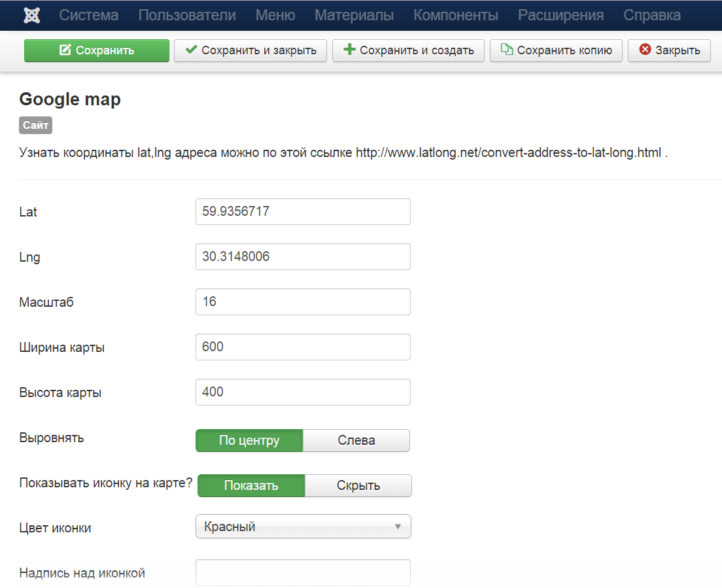This screenshot has height=588, width=722.
Task: Select Показать for map icon
Action: click(x=251, y=486)
